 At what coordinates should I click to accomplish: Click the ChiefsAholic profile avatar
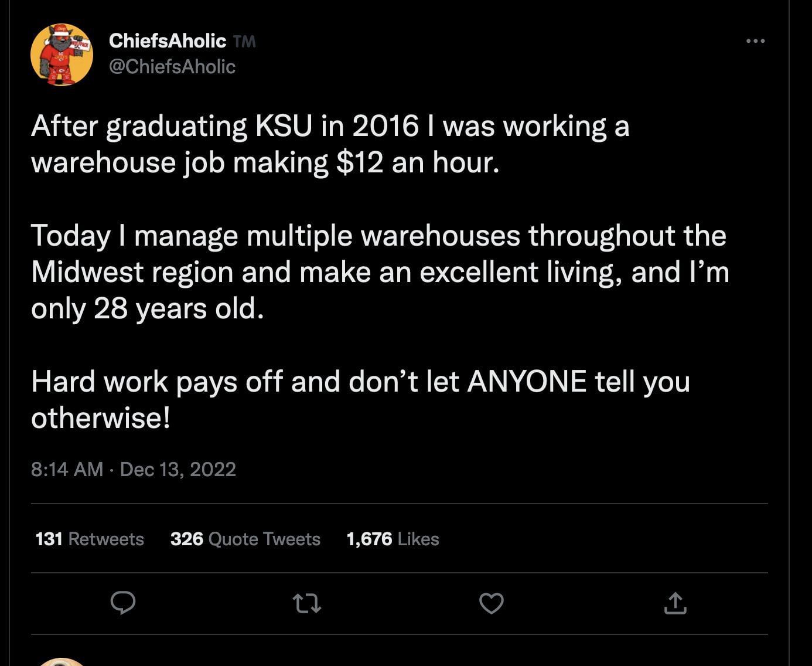point(62,55)
